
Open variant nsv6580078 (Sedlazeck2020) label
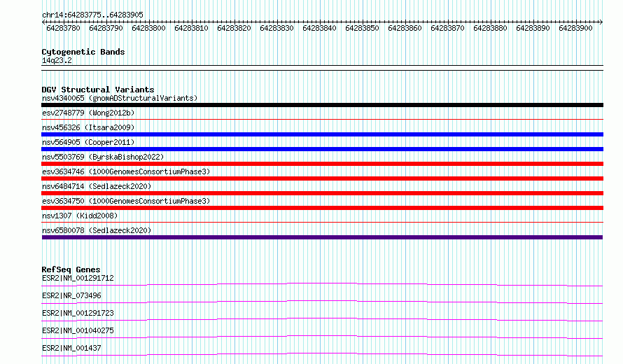pos(97,230)
